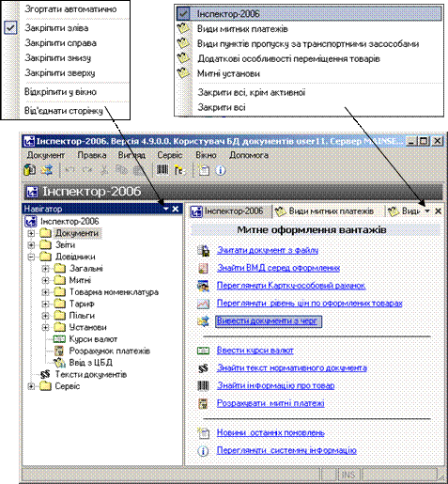This screenshot has height=484, width=448.
Task: Open the tab list dropdown arrow
Action: click(427, 211)
